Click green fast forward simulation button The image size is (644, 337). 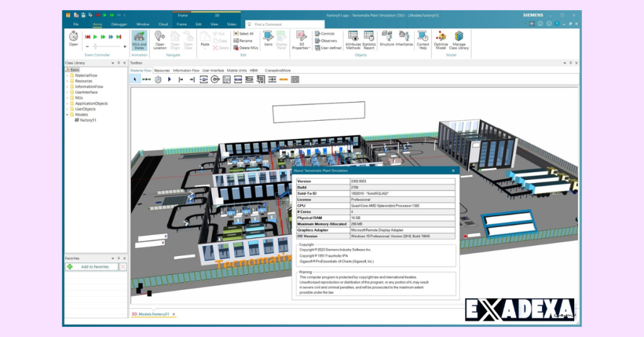(x=103, y=37)
